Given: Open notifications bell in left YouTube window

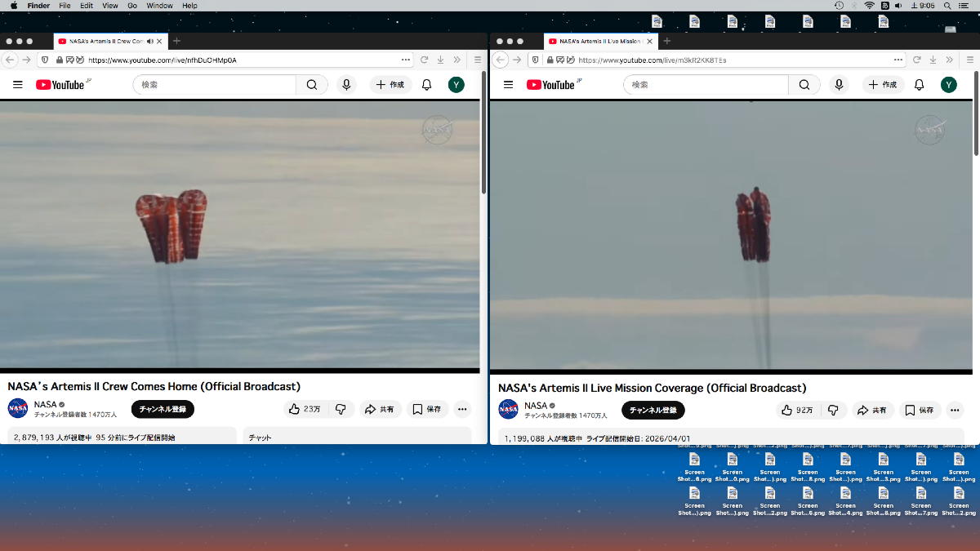Looking at the screenshot, I should pyautogui.click(x=426, y=85).
